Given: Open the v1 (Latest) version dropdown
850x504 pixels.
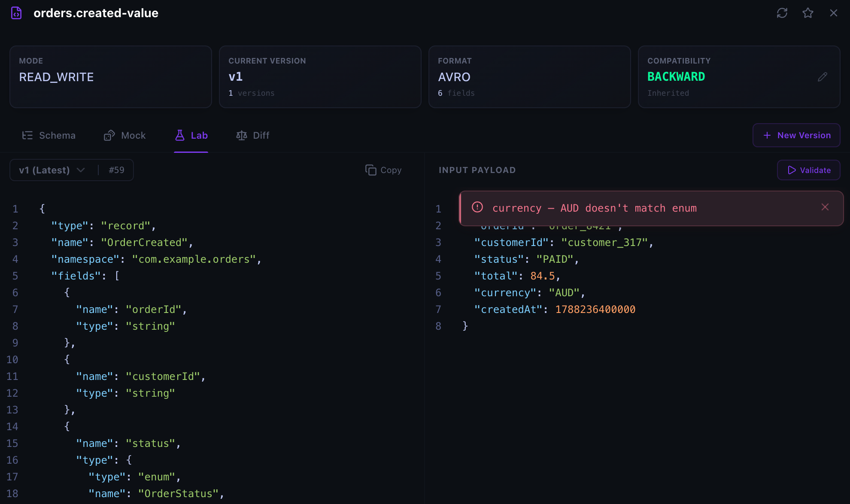Looking at the screenshot, I should click(x=52, y=170).
